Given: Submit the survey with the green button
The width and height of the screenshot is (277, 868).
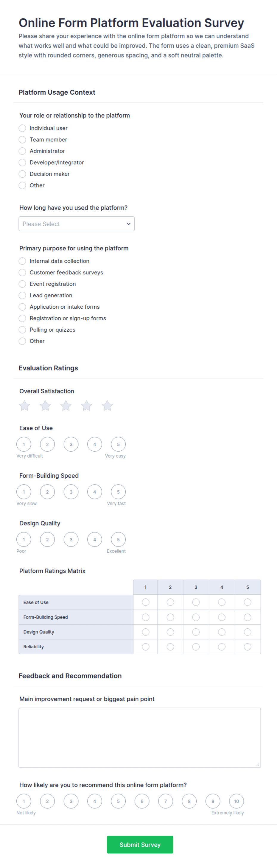Looking at the screenshot, I should 140,844.
